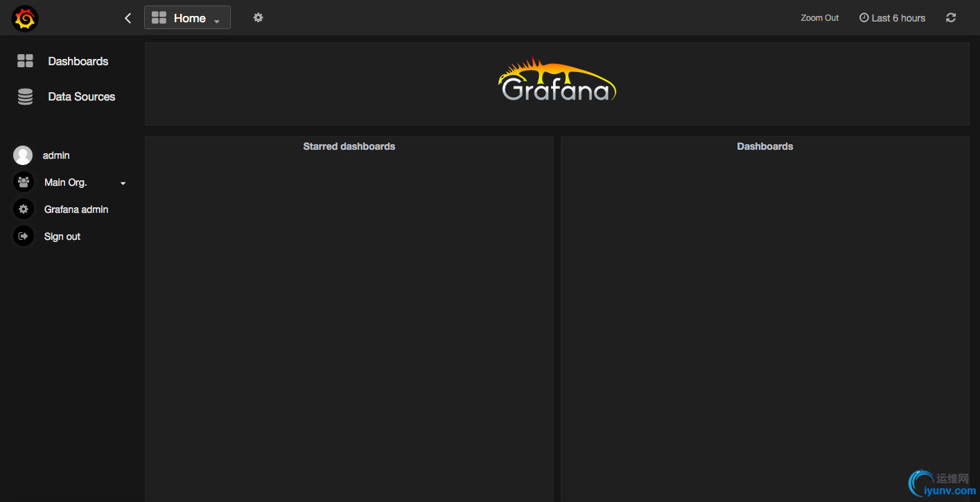Click the Starred dashboards panel title

pyautogui.click(x=349, y=146)
